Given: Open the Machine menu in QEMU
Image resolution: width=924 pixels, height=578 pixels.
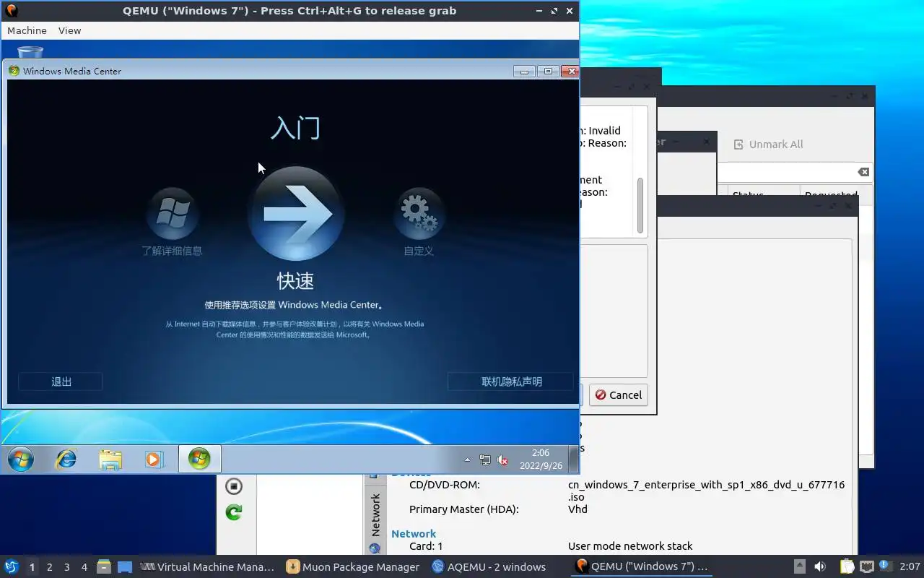Looking at the screenshot, I should pos(27,30).
